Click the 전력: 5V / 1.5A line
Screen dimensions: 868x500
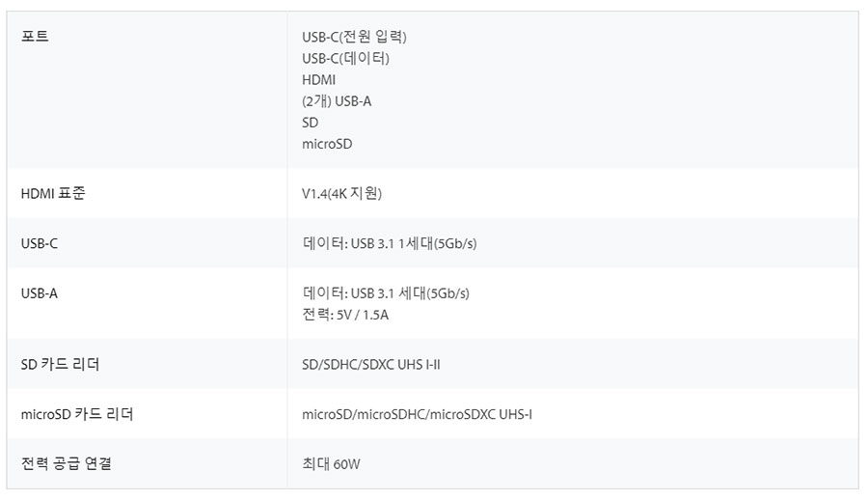pyautogui.click(x=345, y=315)
